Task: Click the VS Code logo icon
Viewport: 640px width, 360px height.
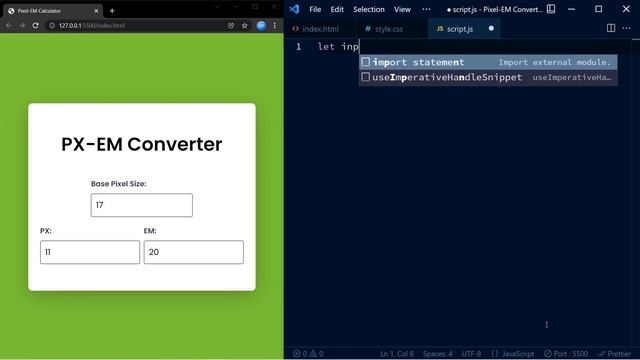Action: point(294,9)
